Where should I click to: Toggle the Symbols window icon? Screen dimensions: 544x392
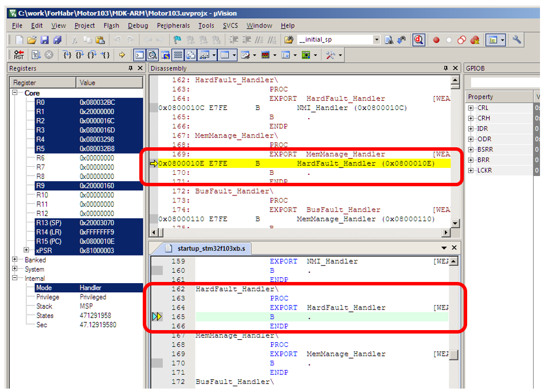(x=165, y=55)
